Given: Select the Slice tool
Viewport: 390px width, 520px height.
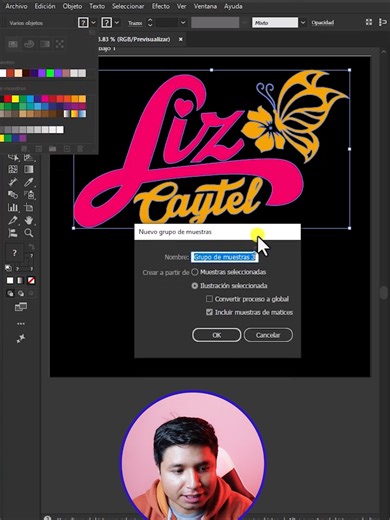Looking at the screenshot, I should click(13, 220).
